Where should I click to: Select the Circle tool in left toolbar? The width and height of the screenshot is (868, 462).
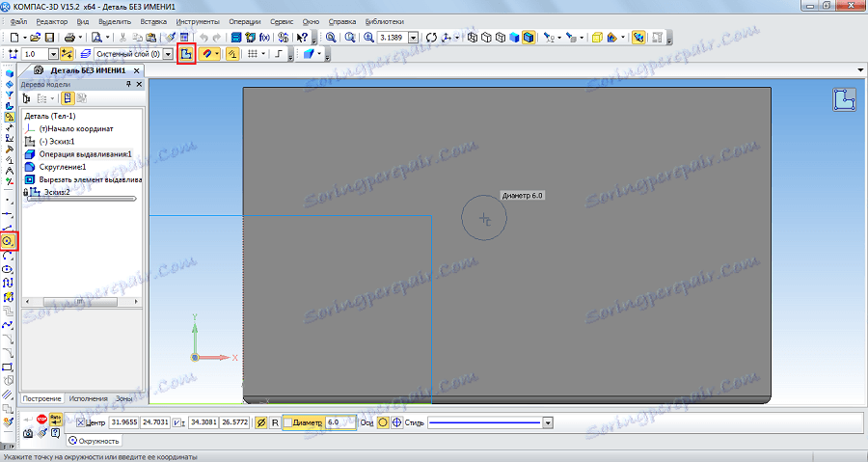pos(8,241)
